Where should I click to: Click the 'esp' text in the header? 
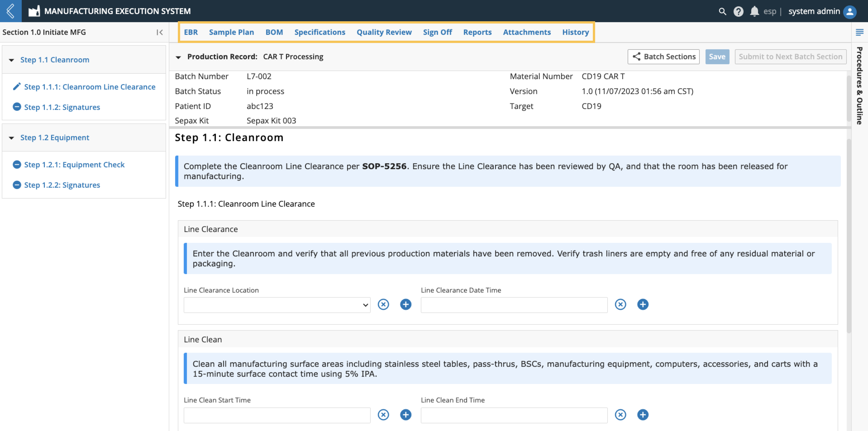pyautogui.click(x=770, y=12)
